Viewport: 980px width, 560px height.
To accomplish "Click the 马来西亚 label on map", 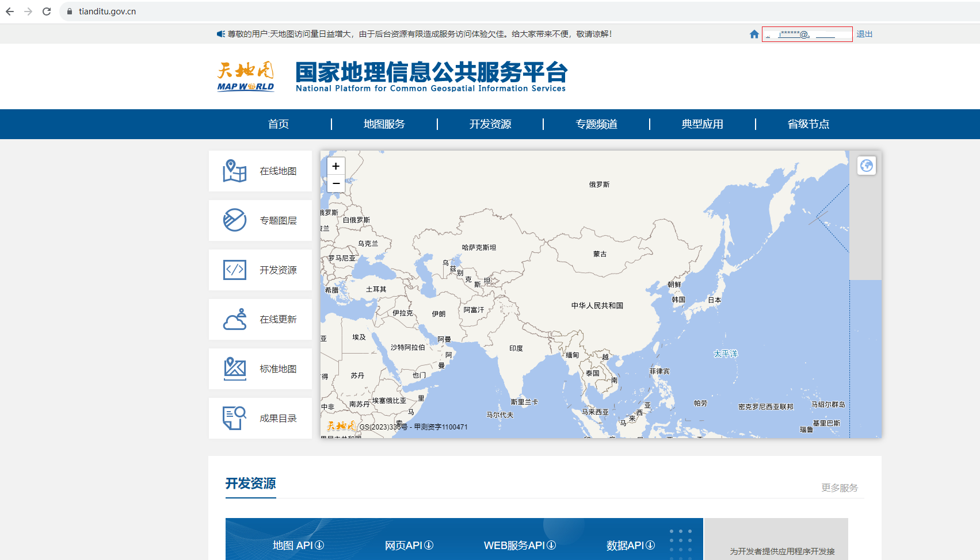I will pos(595,412).
